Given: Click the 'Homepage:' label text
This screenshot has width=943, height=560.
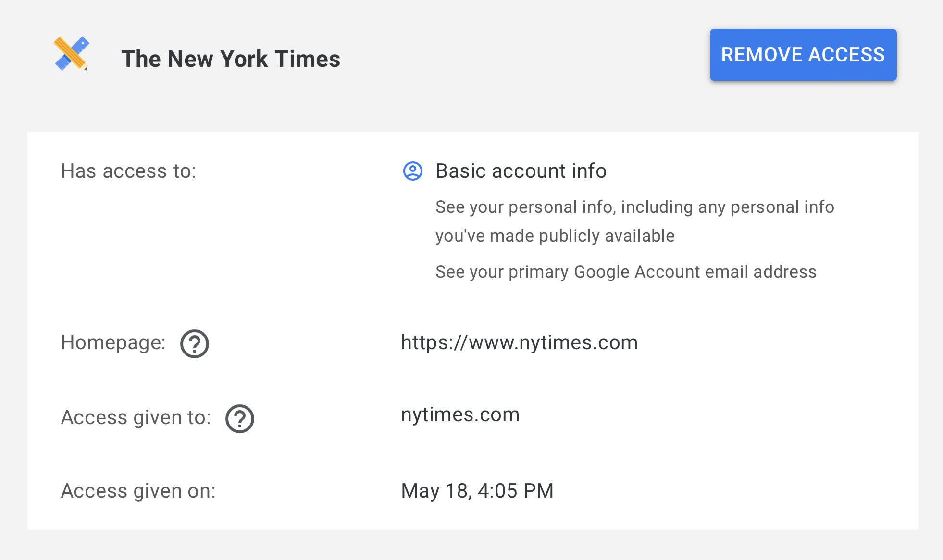Looking at the screenshot, I should pyautogui.click(x=113, y=342).
